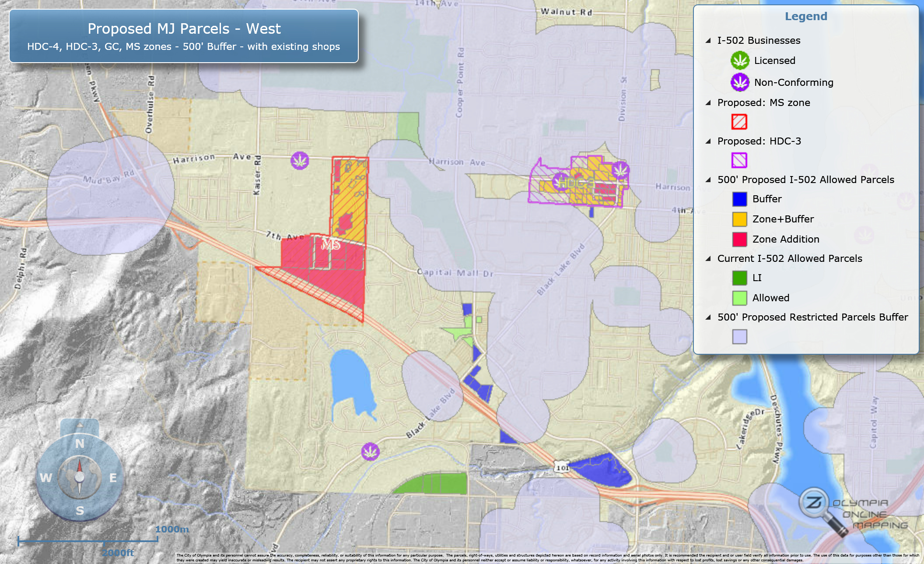
Task: Click the Non-Conforming purple leaf legend icon
Action: coord(740,82)
